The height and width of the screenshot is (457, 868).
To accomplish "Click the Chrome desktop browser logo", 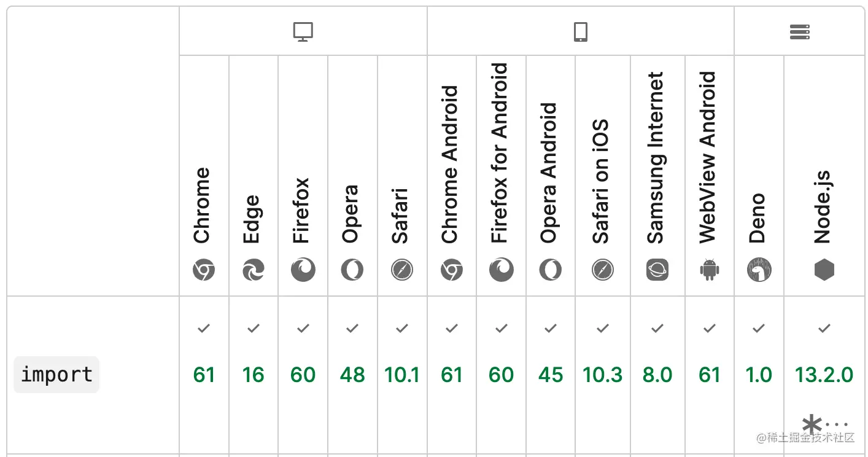I will (204, 270).
